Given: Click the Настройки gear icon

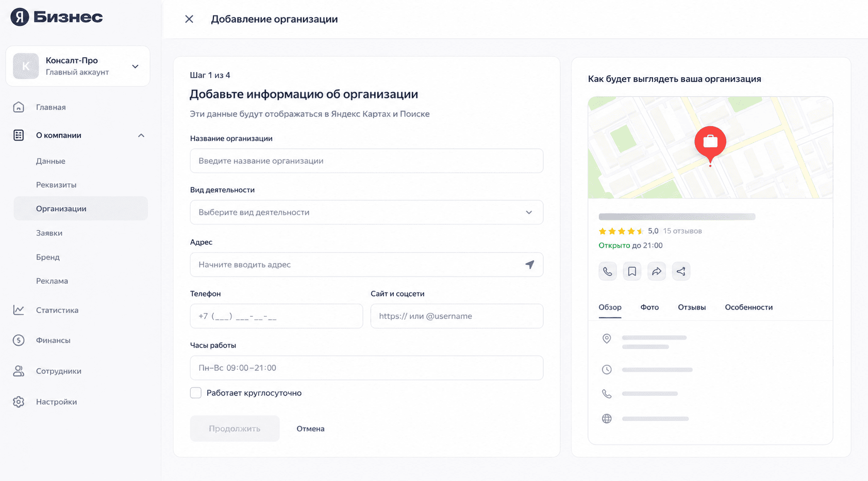Looking at the screenshot, I should pyautogui.click(x=19, y=402).
